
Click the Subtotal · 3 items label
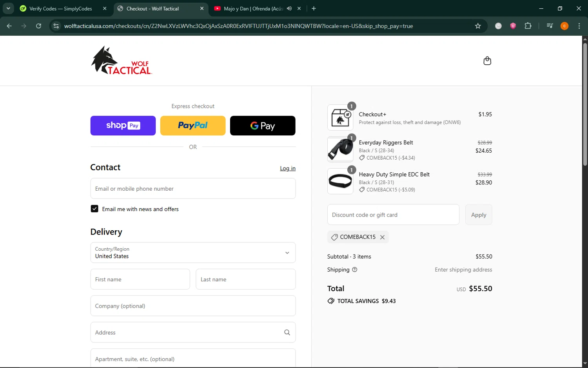click(349, 257)
